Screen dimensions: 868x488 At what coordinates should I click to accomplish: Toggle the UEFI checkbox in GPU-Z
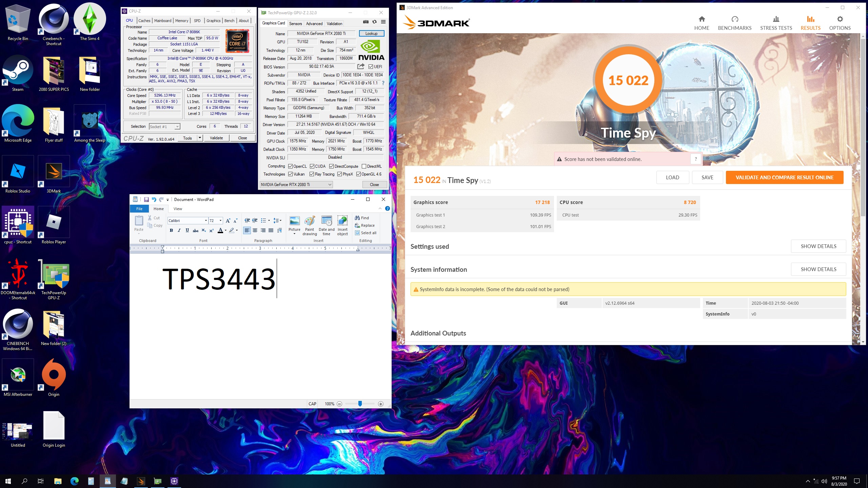tap(371, 67)
